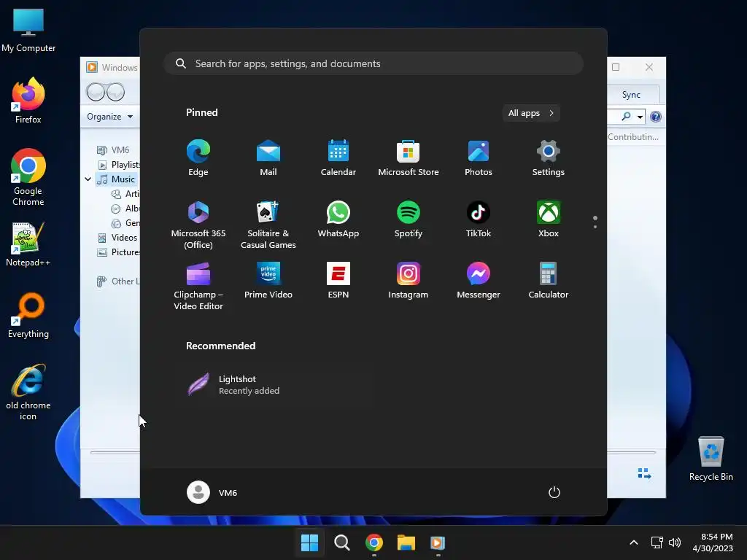Open Settings from Start menu
This screenshot has width=747, height=560.
[x=549, y=158]
